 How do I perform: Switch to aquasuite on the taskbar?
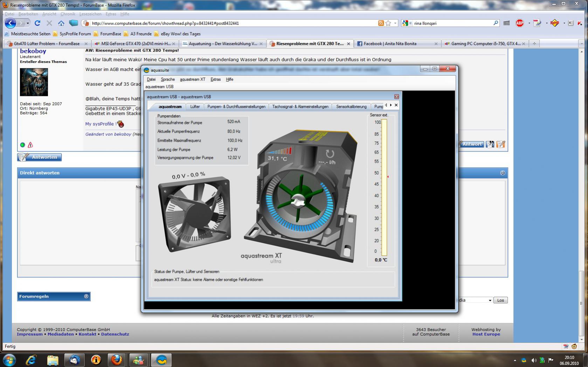pyautogui.click(x=161, y=360)
